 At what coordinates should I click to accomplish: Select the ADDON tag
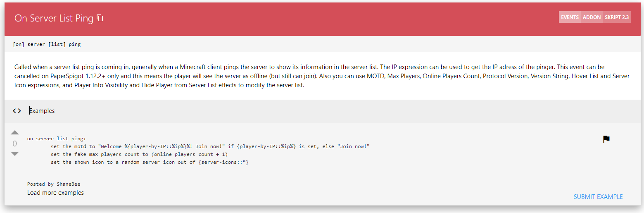click(592, 17)
